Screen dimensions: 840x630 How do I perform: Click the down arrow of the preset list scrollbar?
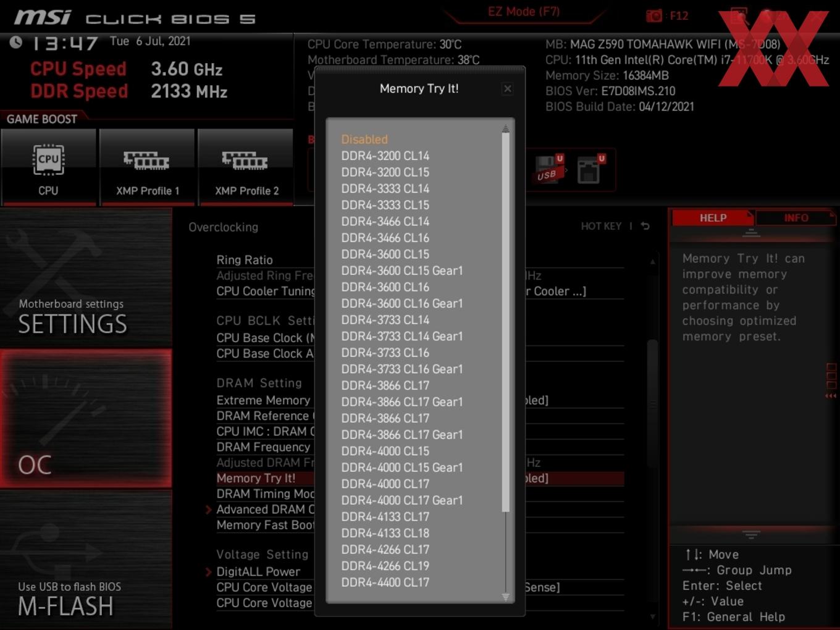(x=505, y=597)
